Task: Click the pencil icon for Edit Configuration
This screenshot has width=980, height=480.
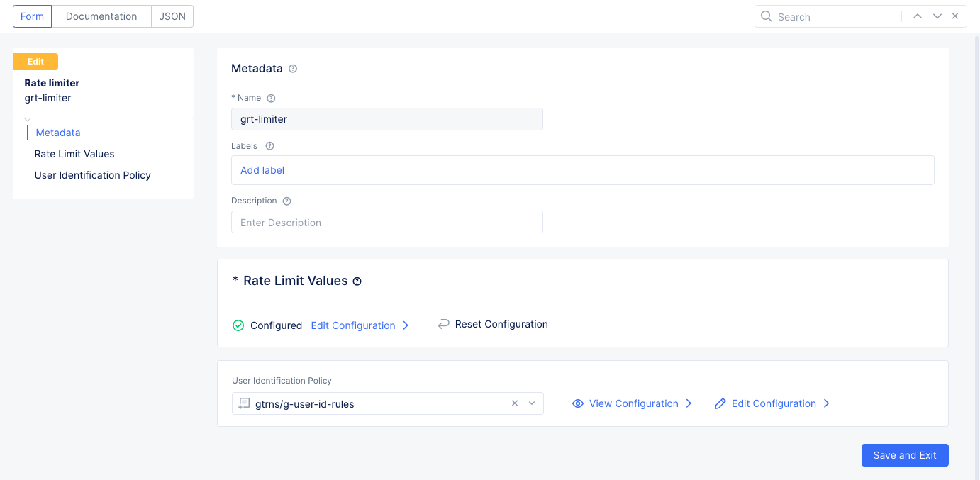Action: pyautogui.click(x=720, y=403)
